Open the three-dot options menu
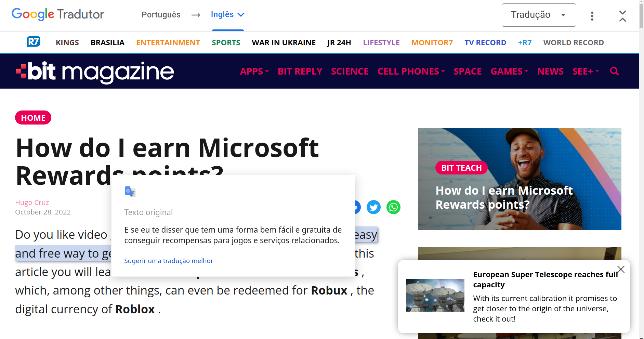This screenshot has height=339, width=644. 592,16
